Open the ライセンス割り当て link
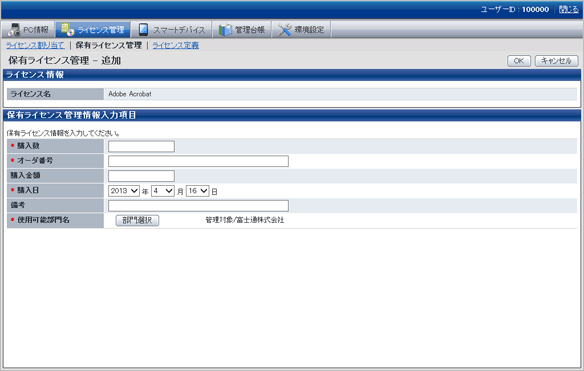This screenshot has width=584, height=371. tap(35, 45)
